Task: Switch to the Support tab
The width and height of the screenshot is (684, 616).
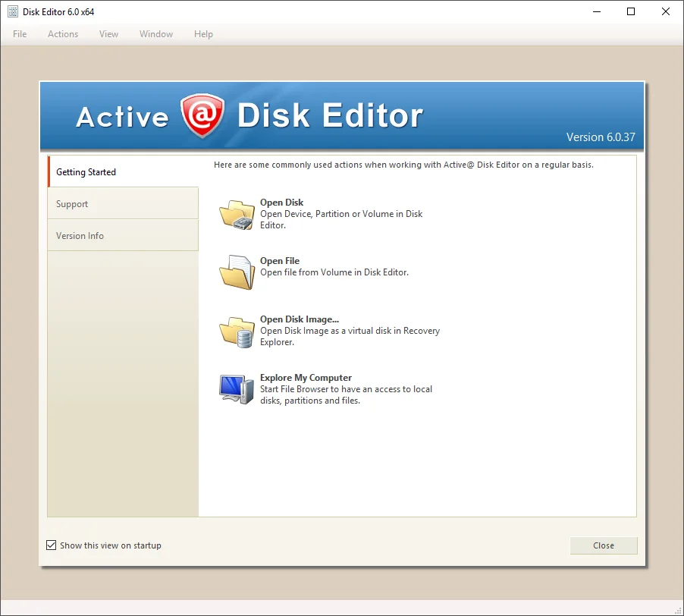Action: click(123, 204)
